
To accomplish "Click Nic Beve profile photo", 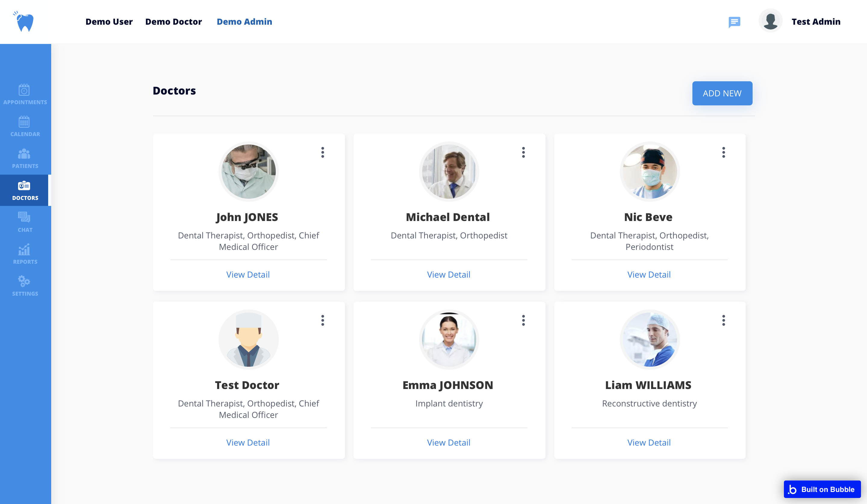I will (x=650, y=172).
